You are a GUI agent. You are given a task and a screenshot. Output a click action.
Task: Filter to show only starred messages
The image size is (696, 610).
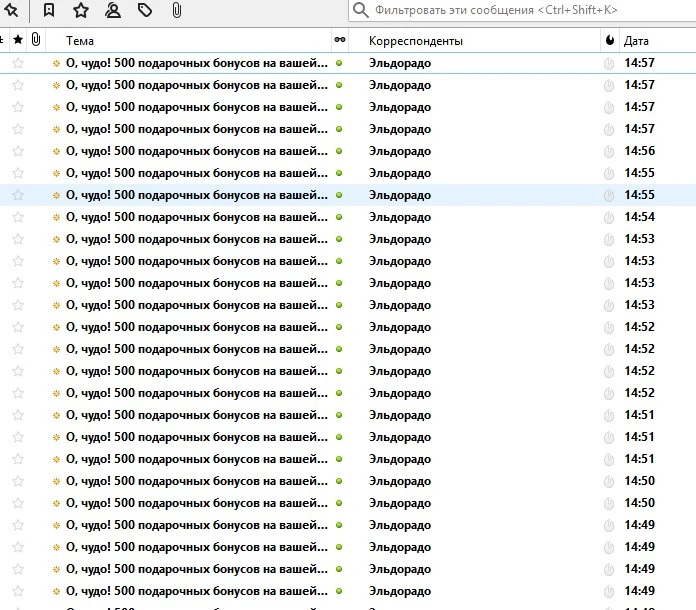click(81, 10)
